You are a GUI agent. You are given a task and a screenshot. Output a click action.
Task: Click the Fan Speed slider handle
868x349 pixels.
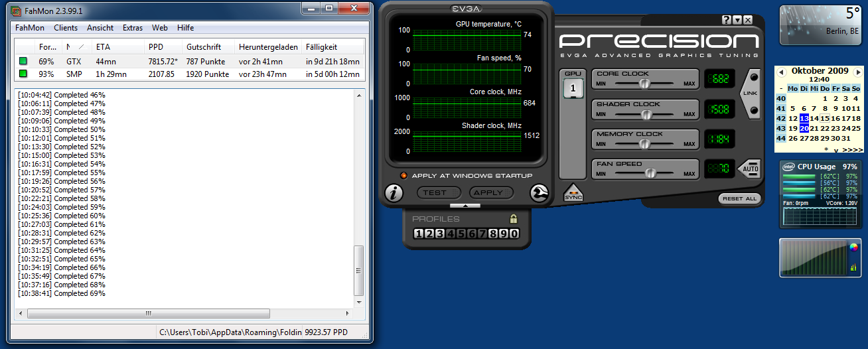pyautogui.click(x=651, y=174)
